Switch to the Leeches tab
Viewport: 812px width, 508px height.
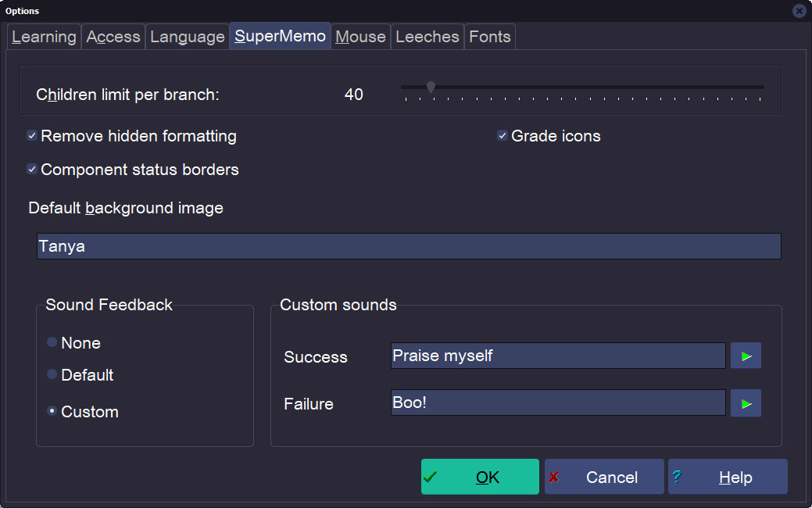pos(427,37)
